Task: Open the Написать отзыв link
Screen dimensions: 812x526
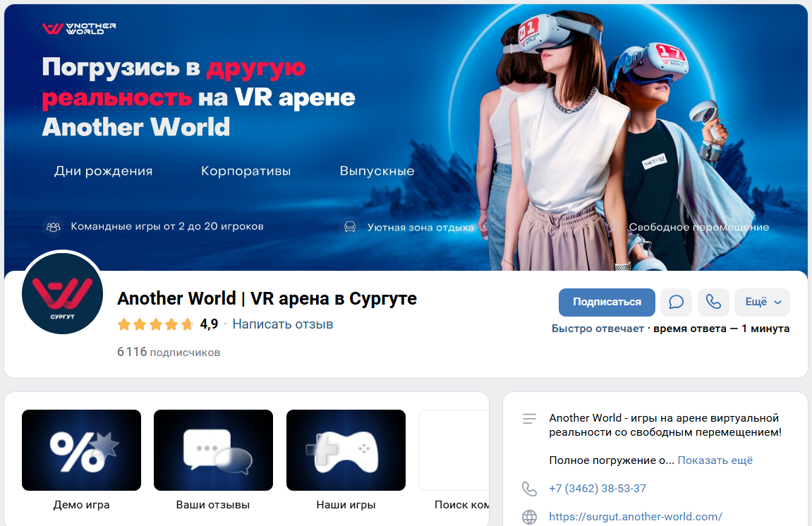Action: (283, 324)
